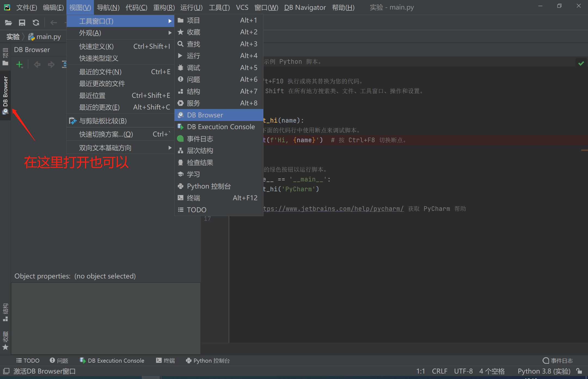Close the open 视图 menu
Viewport: 588px width, 379px height.
click(x=80, y=7)
